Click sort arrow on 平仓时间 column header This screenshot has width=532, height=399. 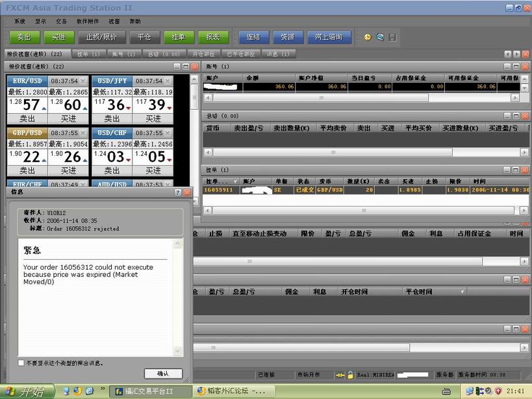[x=462, y=292]
